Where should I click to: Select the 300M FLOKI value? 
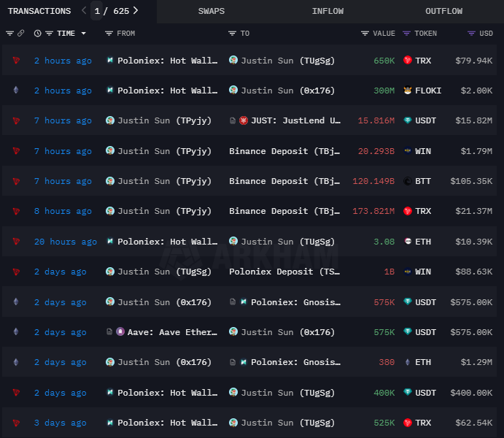384,91
